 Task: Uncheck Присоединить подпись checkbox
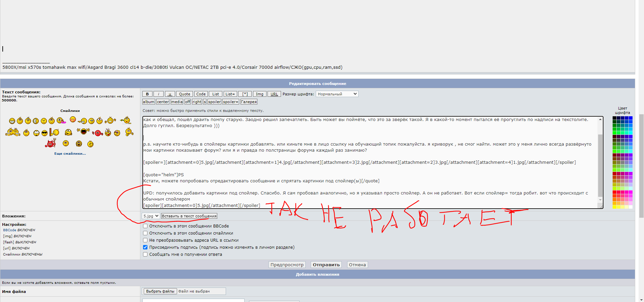[145, 247]
